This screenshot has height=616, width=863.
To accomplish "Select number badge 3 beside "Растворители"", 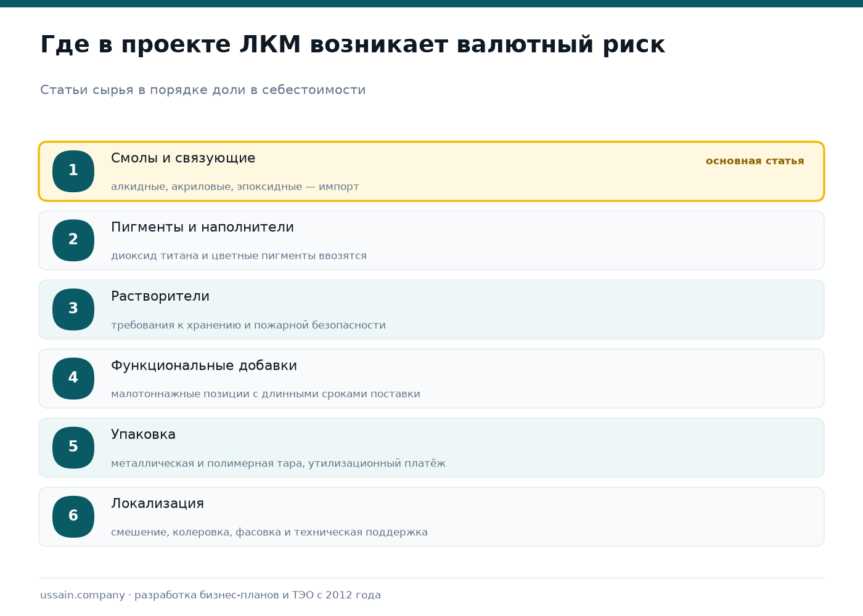I will click(73, 309).
